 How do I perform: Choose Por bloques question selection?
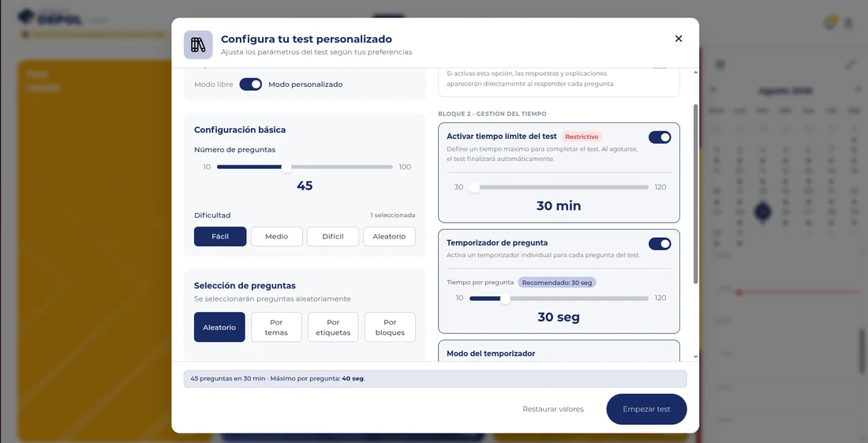tap(390, 327)
